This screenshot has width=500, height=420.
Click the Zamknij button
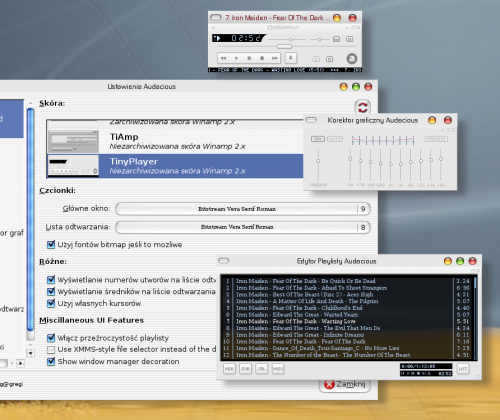[x=345, y=384]
